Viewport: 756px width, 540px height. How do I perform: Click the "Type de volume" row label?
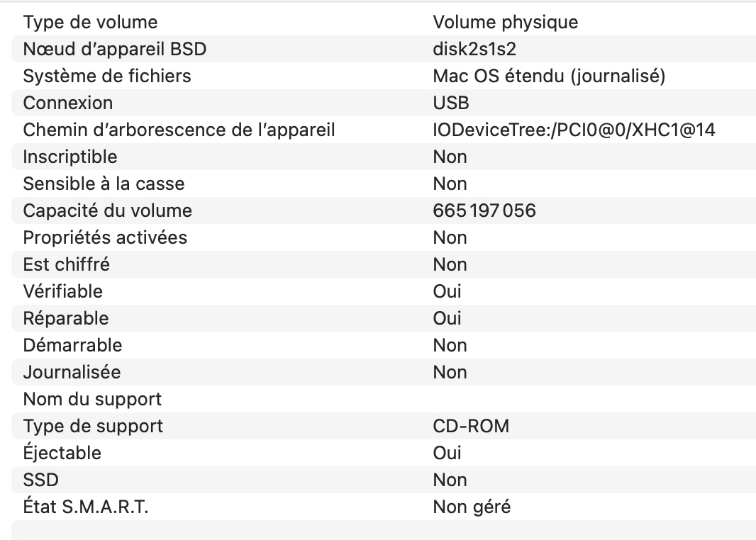tap(90, 22)
